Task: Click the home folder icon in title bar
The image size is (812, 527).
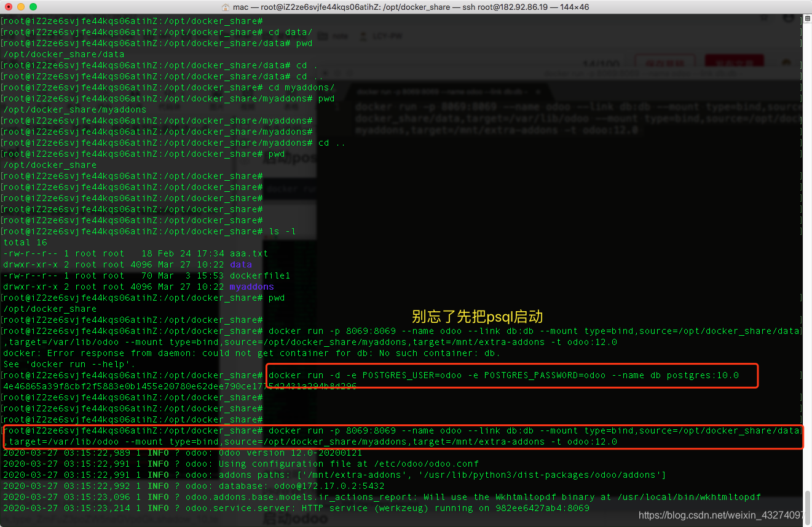Action: pos(226,7)
